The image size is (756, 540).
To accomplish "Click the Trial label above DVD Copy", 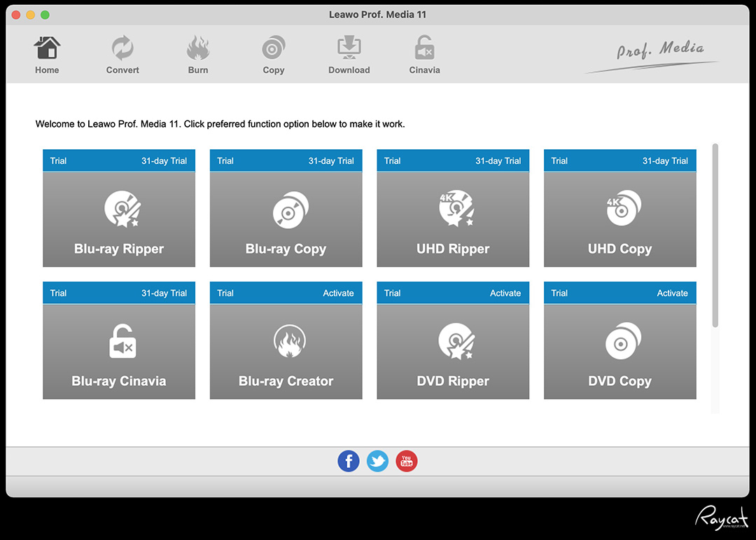I will coord(559,293).
